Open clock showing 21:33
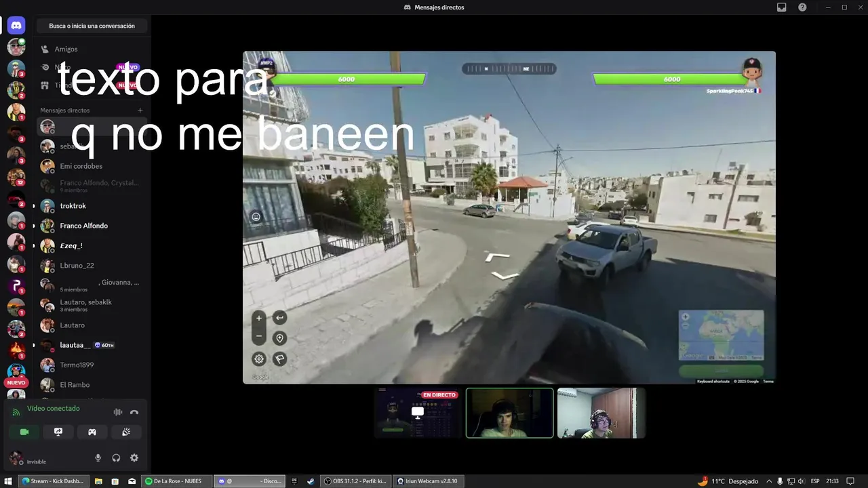Viewport: 868px width, 488px height. tap(832, 481)
